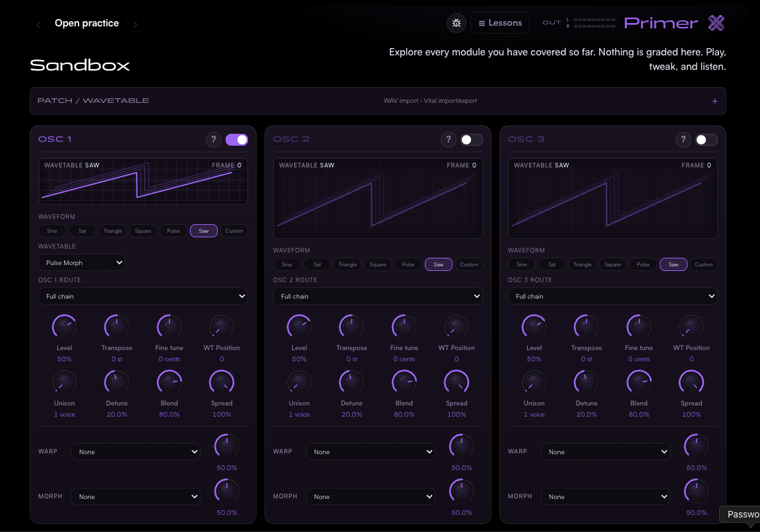Click OSC 1 wavetable saw display
Image resolution: width=760 pixels, height=532 pixels.
[x=143, y=181]
